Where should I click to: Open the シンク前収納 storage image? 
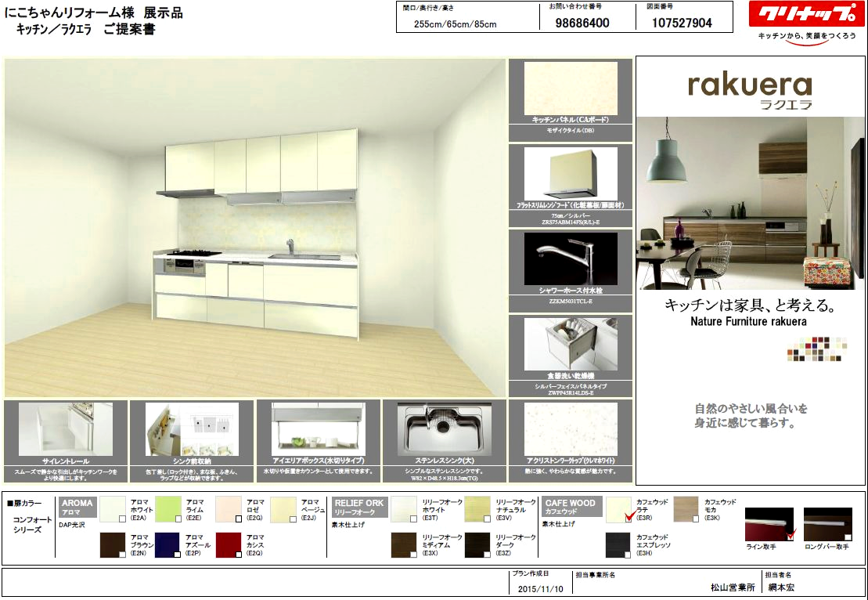[192, 429]
